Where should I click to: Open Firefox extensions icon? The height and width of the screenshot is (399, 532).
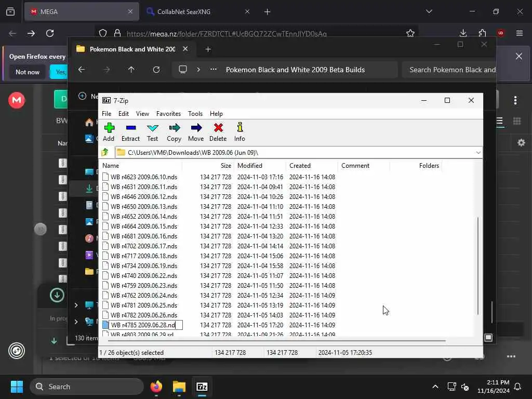482,33
